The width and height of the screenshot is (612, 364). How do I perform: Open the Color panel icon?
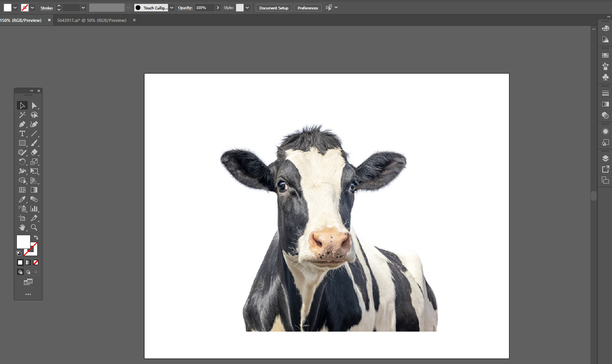tap(605, 28)
